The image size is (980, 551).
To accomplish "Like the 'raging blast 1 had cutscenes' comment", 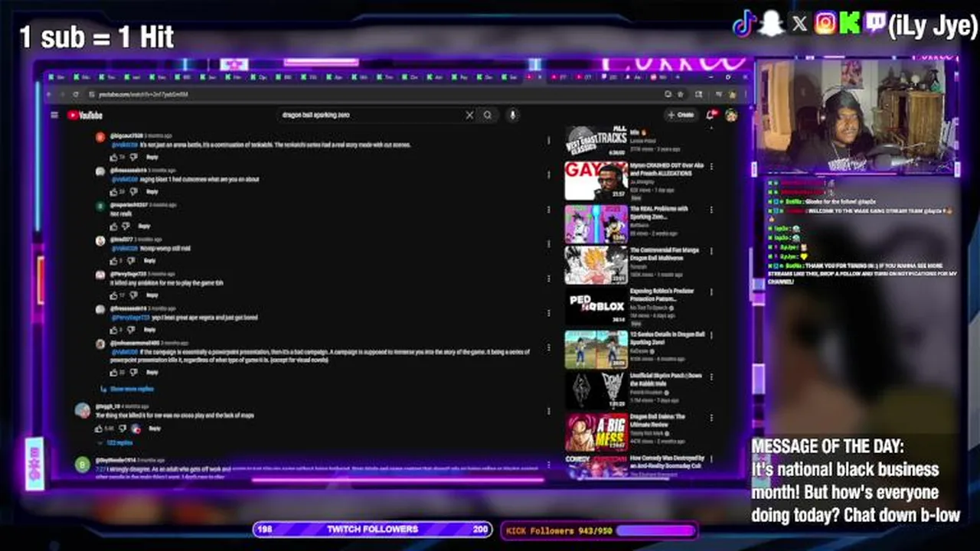I will click(x=114, y=191).
